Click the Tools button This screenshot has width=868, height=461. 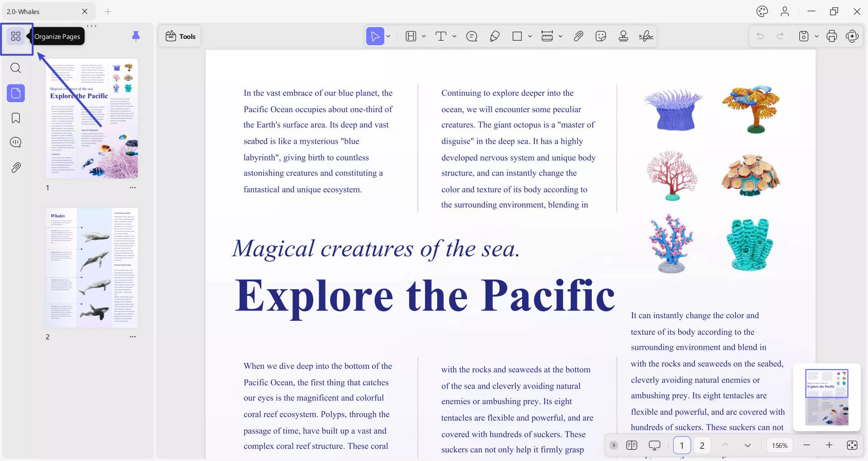(180, 36)
